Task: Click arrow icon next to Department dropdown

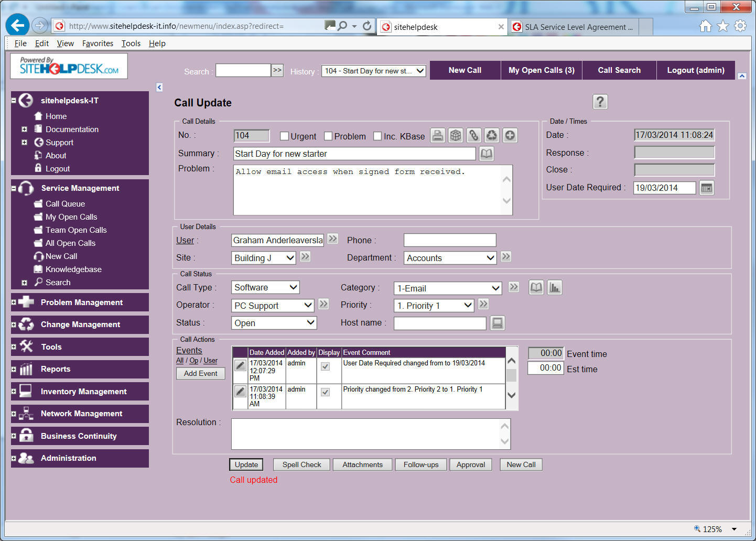Action: point(506,256)
